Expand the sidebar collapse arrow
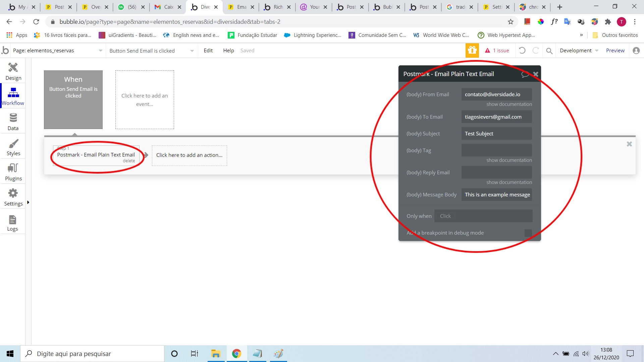 [28, 202]
